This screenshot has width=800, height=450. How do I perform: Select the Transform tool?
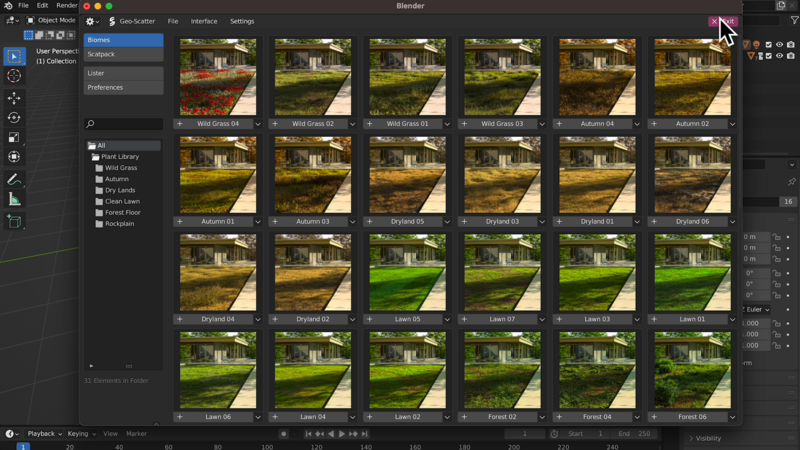coord(14,157)
